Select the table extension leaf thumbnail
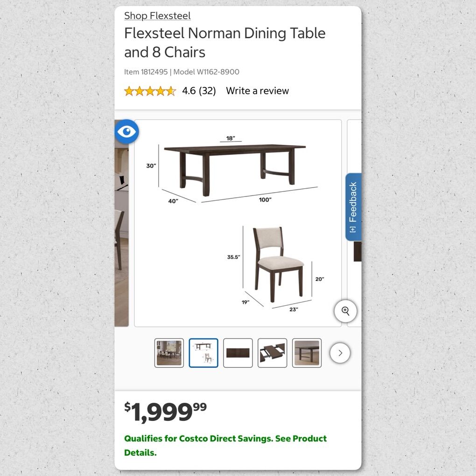The image size is (476, 476). point(273,353)
